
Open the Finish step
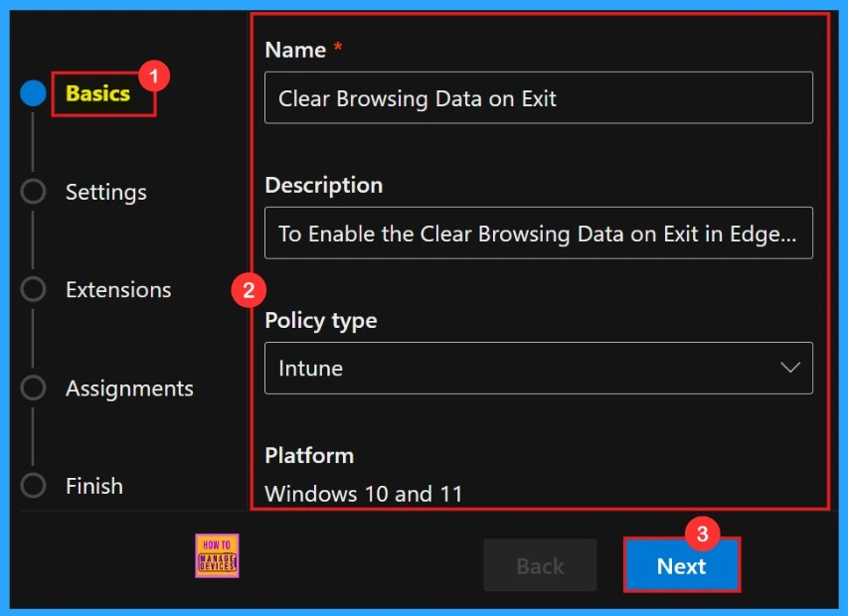[x=94, y=486]
